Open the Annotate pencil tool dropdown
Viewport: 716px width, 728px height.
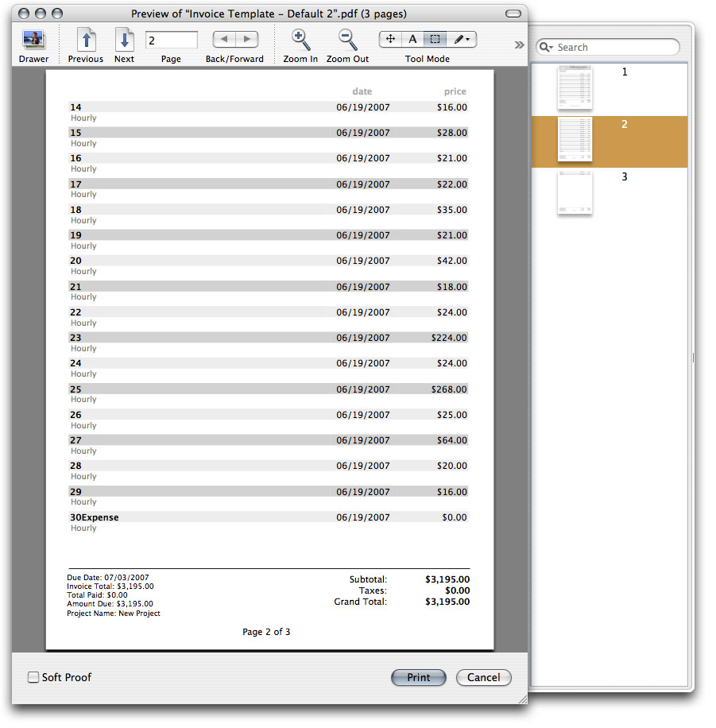coord(462,40)
